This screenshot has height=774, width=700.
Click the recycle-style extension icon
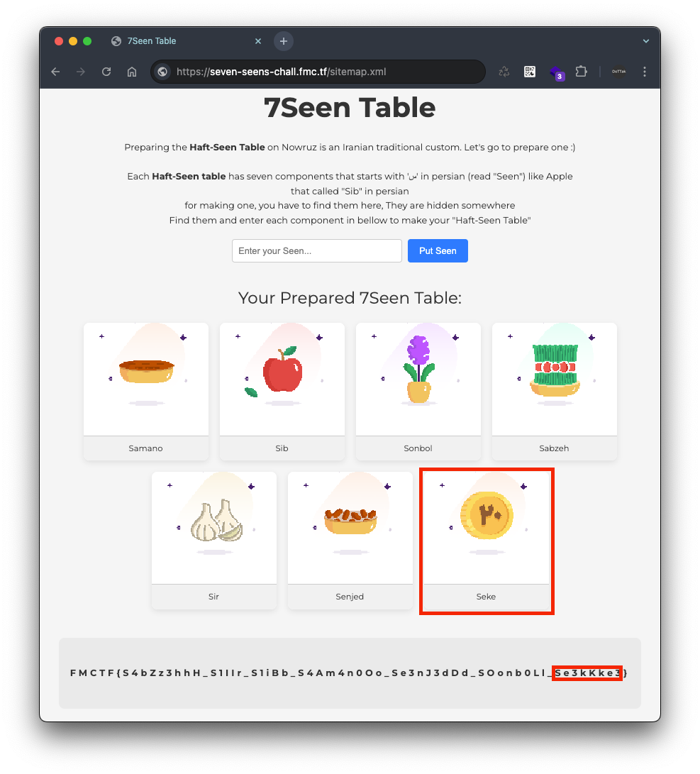coord(504,72)
